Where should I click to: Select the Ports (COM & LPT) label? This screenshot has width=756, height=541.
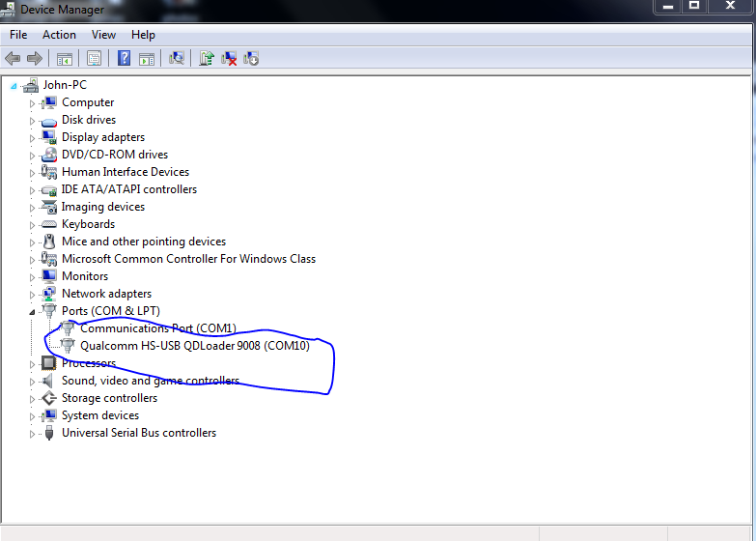111,311
